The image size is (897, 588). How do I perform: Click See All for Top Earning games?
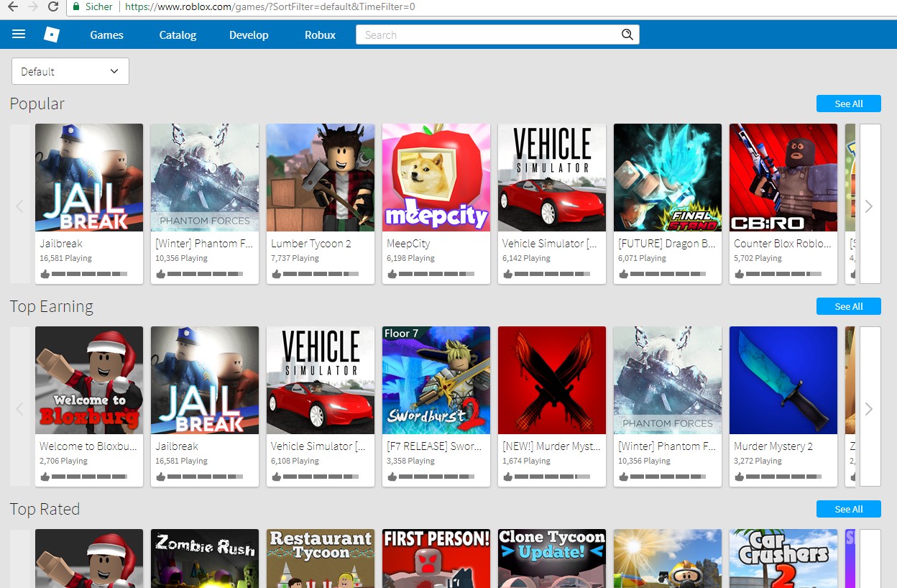pos(849,306)
